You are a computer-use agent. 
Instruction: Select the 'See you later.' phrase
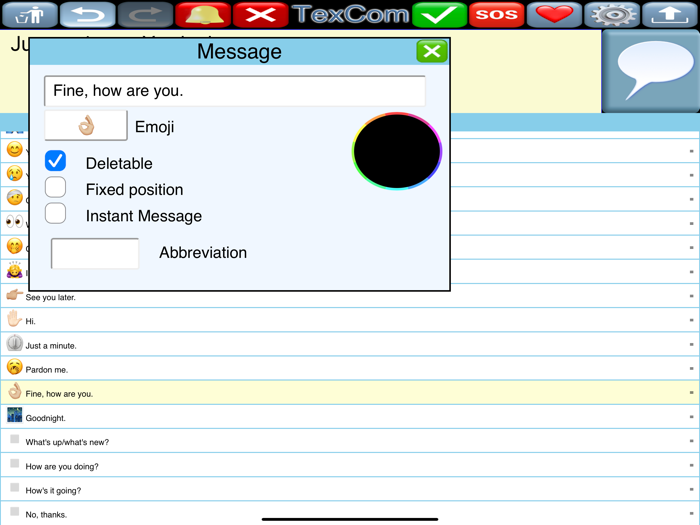tap(350, 296)
